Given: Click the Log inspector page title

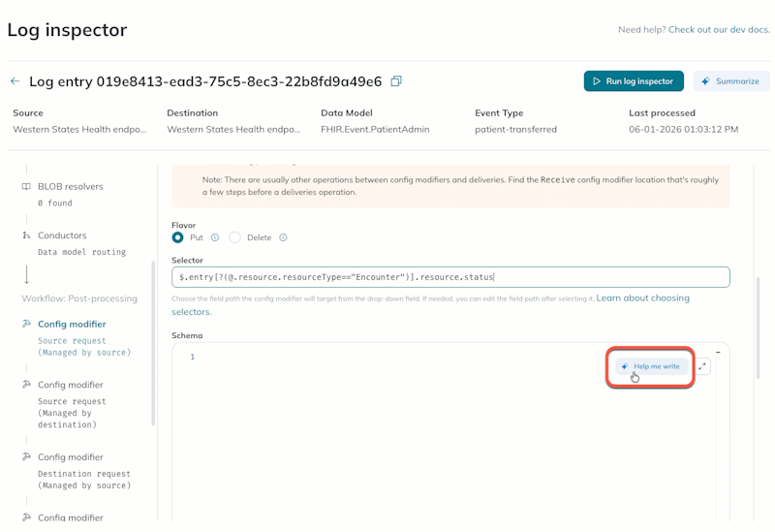Looking at the screenshot, I should pos(67,30).
